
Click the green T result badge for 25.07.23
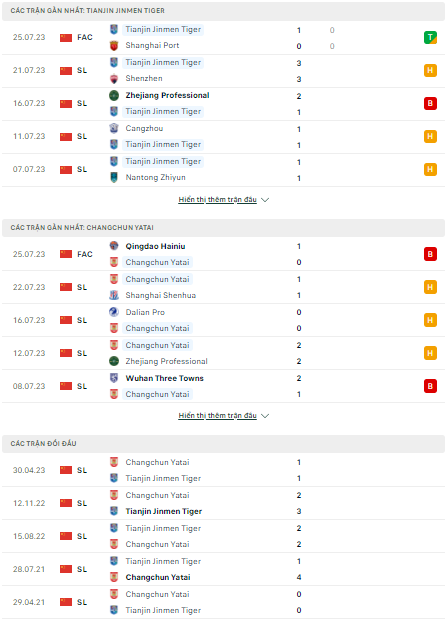coord(430,38)
